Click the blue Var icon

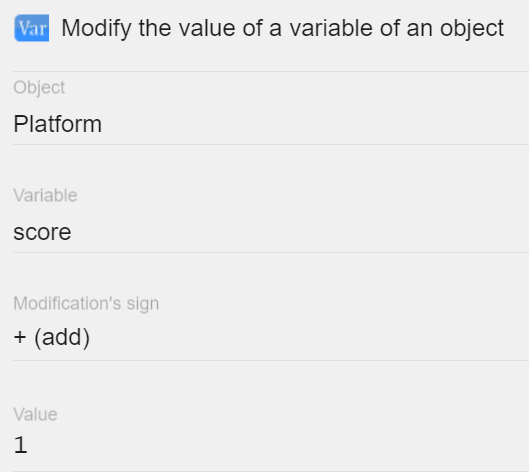point(32,28)
